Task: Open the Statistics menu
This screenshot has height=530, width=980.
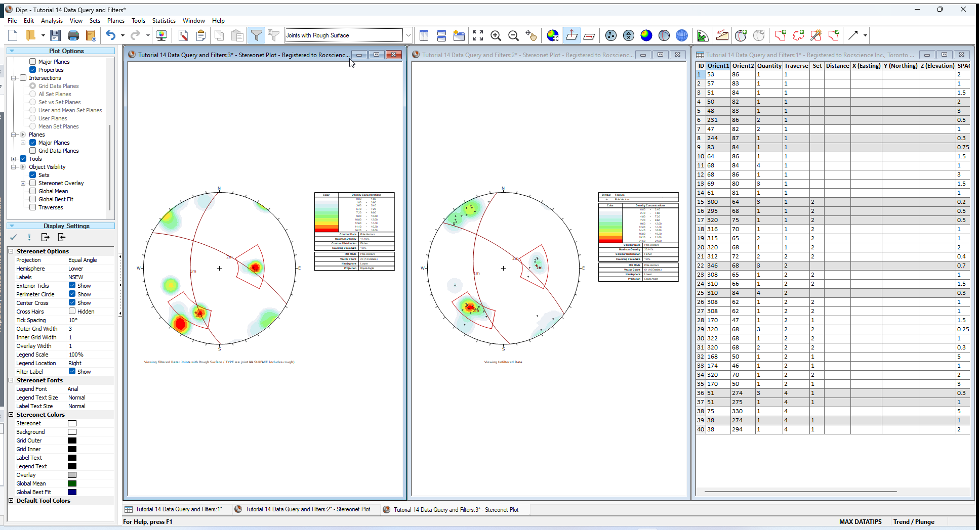Action: tap(164, 21)
